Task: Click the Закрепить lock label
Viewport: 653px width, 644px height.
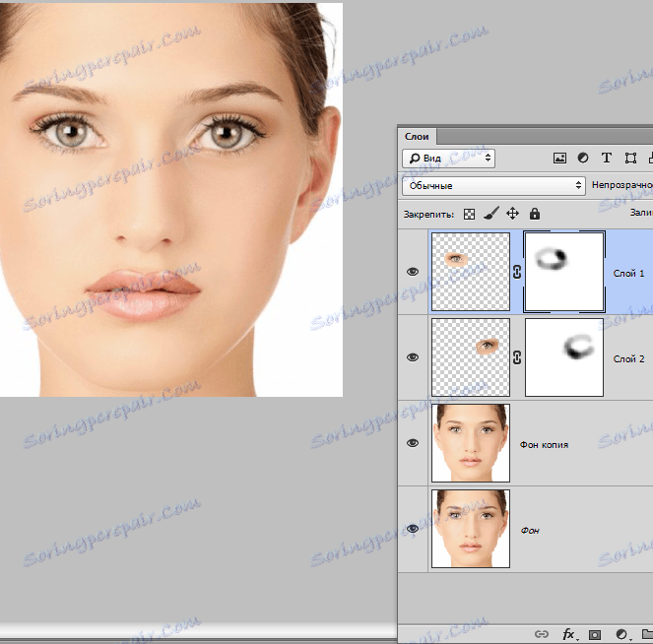Action: point(428,215)
